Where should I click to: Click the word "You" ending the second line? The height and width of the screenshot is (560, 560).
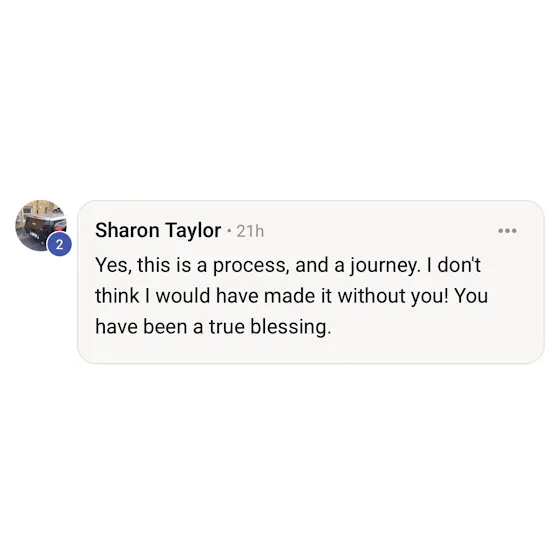pos(471,296)
